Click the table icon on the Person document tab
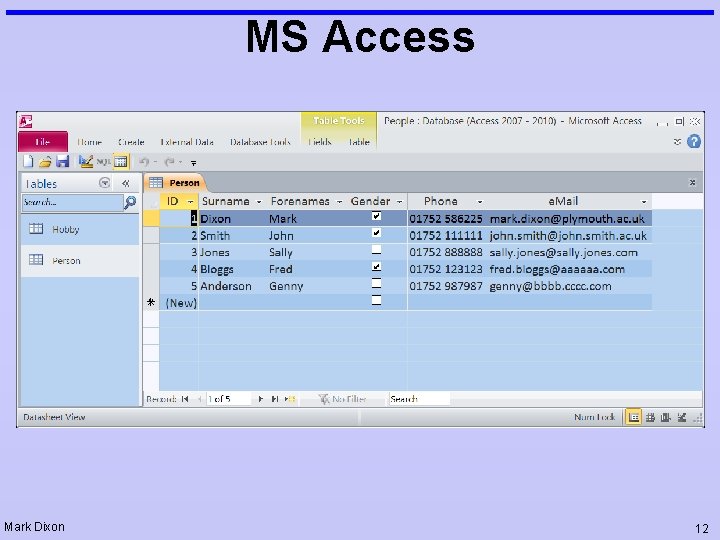The height and width of the screenshot is (540, 720). (x=156, y=182)
